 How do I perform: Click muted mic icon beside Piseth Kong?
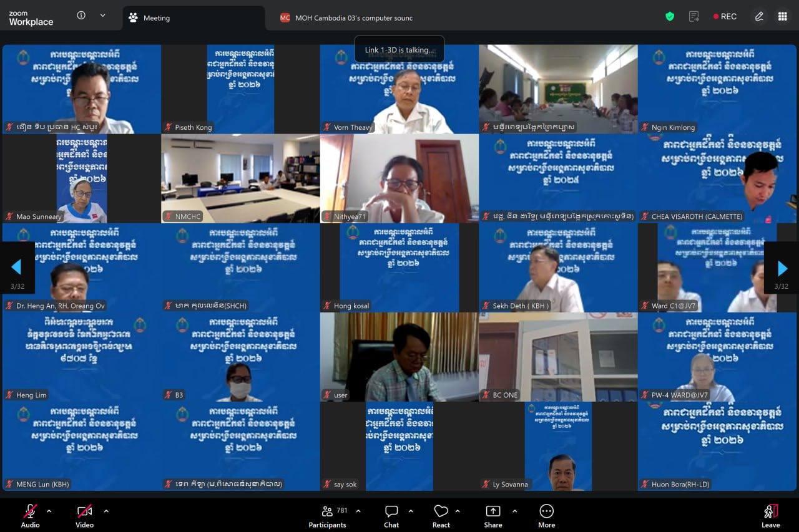pos(168,127)
